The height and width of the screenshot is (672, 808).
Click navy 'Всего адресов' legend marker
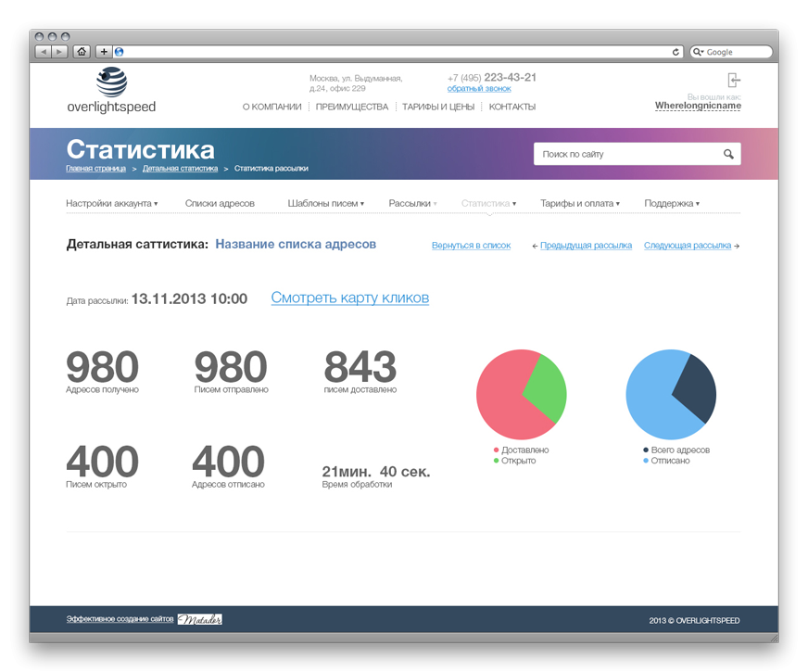(x=646, y=450)
